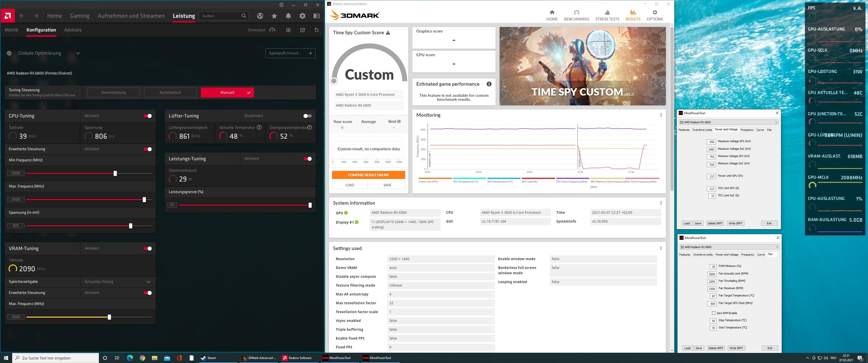Select Overdrive Limits tab in upper MorePowerTool
This screenshot has height=363, width=868.
pyautogui.click(x=702, y=130)
